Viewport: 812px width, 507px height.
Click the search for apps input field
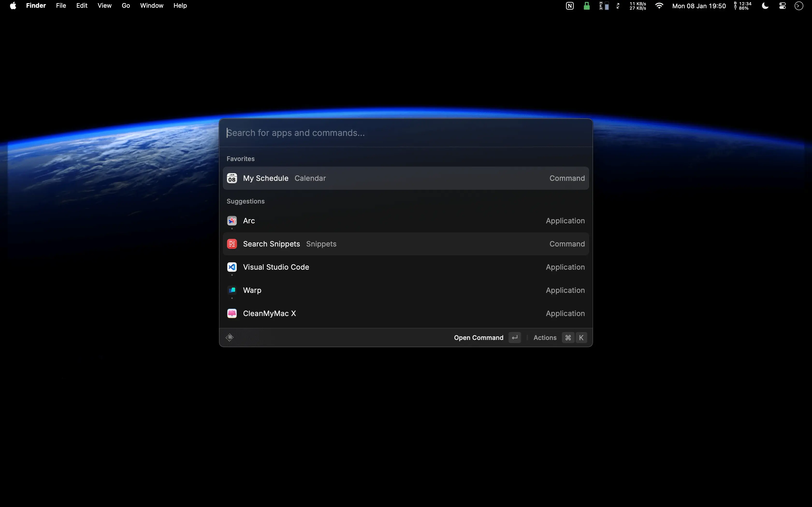click(369, 133)
